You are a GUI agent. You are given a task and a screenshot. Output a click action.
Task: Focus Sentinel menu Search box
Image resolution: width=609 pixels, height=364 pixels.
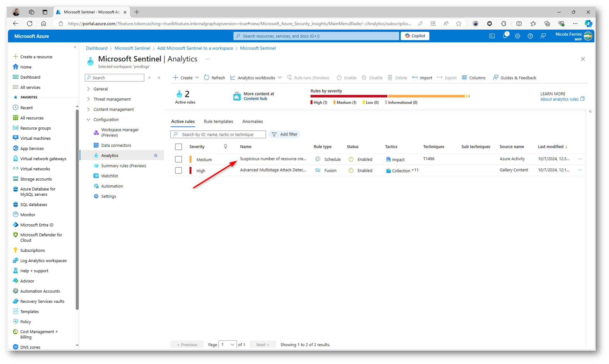tap(115, 78)
